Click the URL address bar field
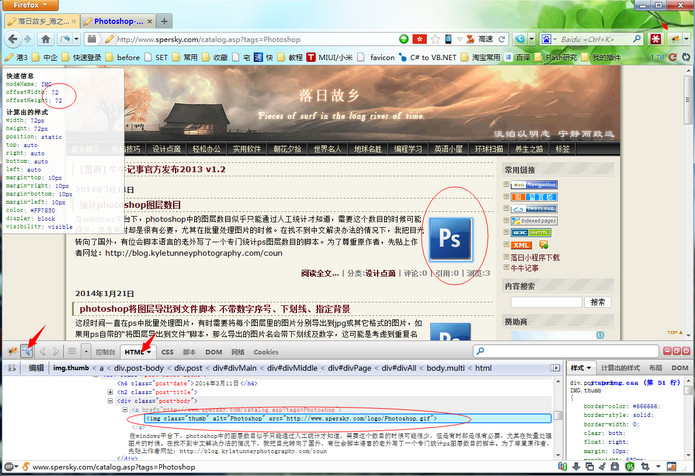The height and width of the screenshot is (476, 695). point(250,39)
